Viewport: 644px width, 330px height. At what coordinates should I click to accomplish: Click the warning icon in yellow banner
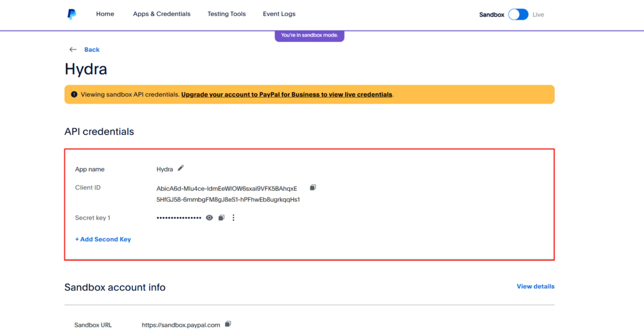tap(74, 94)
